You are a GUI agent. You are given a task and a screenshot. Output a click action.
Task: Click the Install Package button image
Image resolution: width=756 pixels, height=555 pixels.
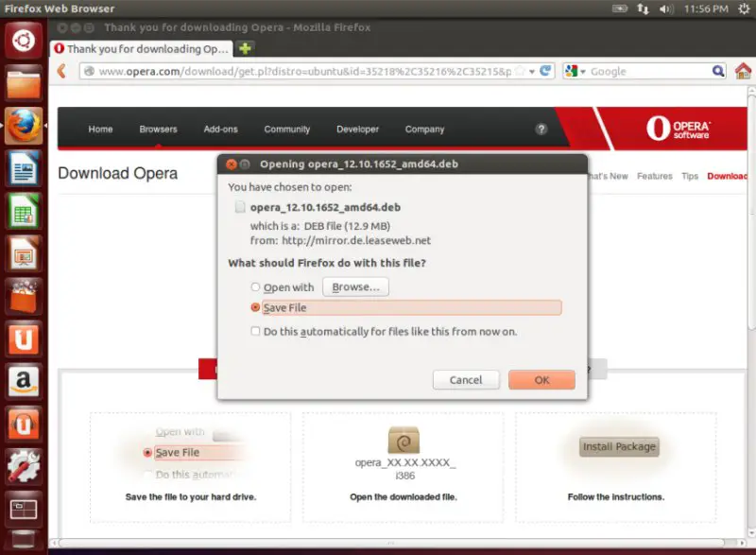click(619, 446)
